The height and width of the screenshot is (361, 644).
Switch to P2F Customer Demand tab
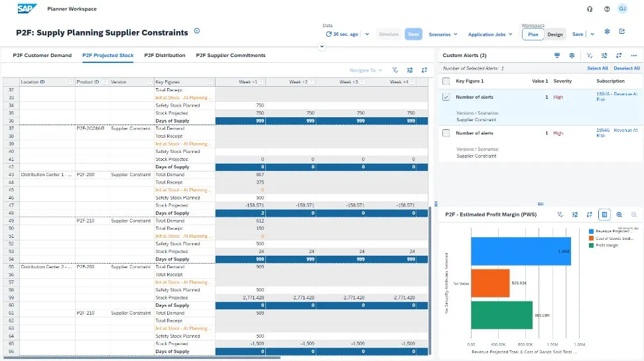point(42,56)
